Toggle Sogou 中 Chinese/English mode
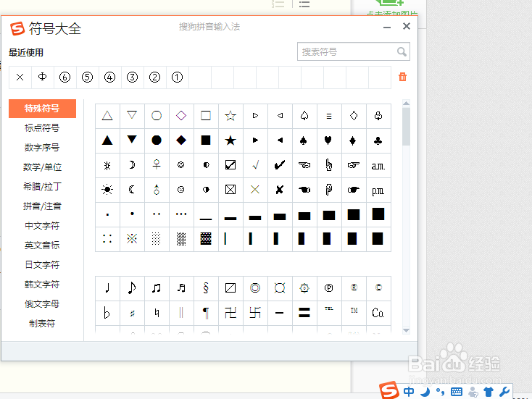Viewport: 532px width, 399px height. click(x=409, y=392)
